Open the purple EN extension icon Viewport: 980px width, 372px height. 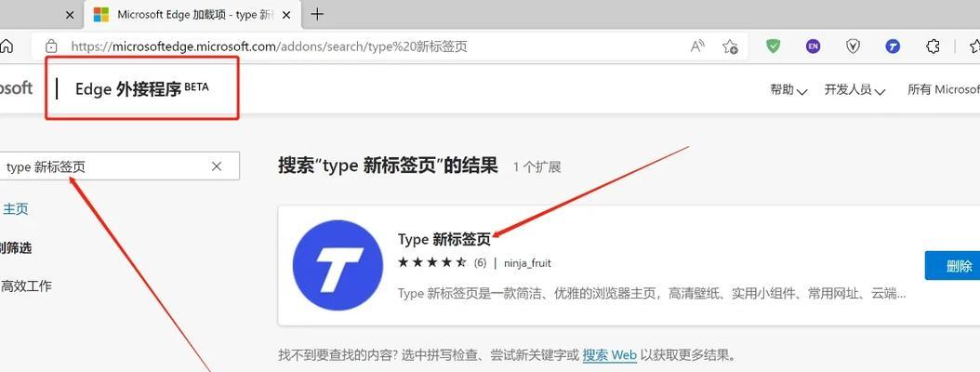pyautogui.click(x=813, y=46)
